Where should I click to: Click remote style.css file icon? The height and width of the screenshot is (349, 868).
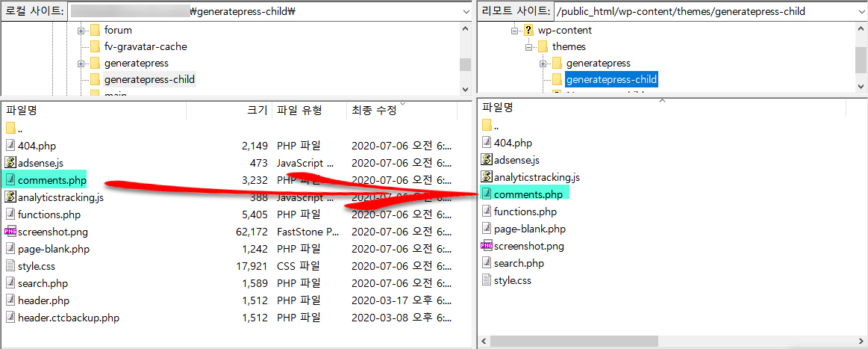487,279
